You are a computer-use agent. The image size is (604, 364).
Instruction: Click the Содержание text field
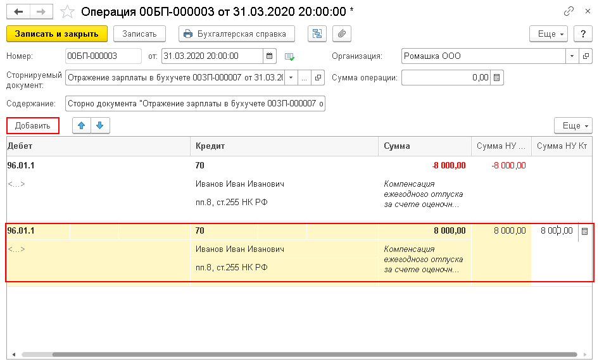195,104
